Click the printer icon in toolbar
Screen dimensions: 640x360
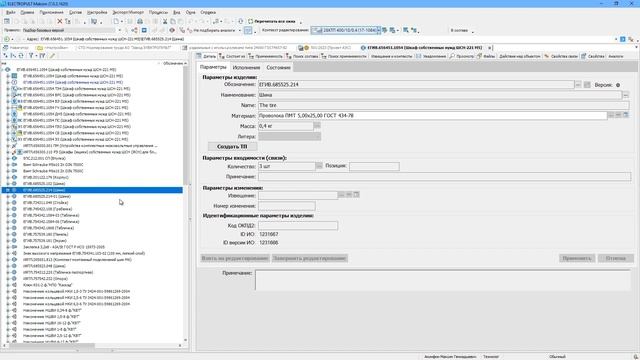tap(140, 21)
